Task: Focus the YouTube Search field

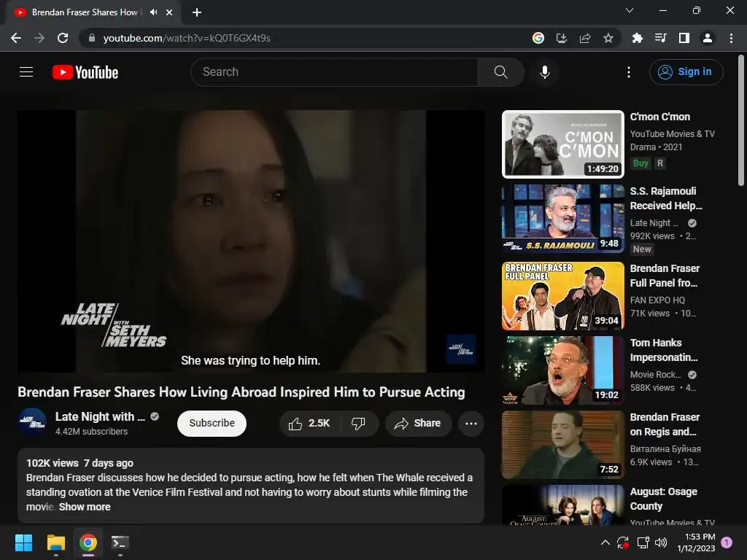Action: pos(334,72)
